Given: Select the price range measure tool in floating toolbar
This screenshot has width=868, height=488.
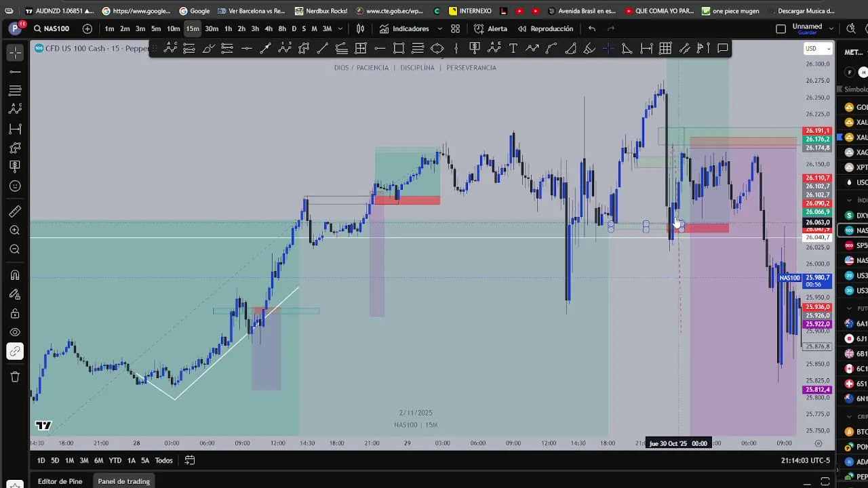Looking at the screenshot, I should pos(646,48).
